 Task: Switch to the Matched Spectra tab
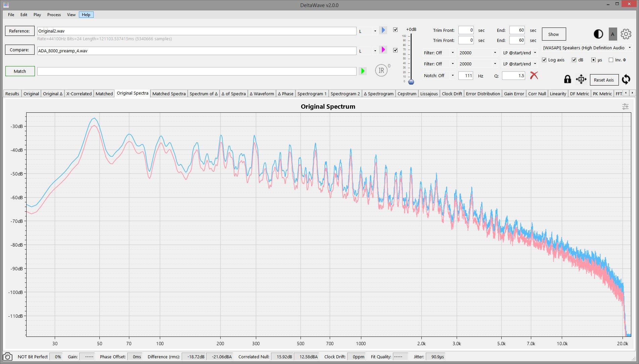point(169,94)
